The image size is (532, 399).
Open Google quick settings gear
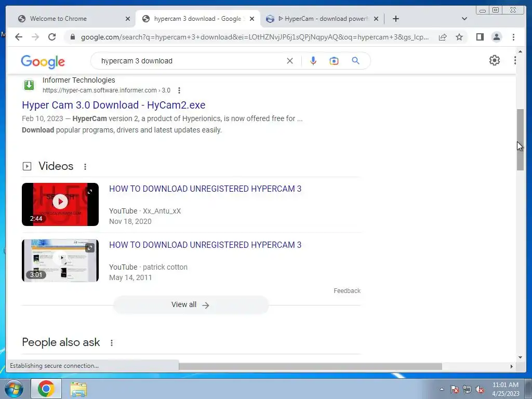tap(495, 60)
